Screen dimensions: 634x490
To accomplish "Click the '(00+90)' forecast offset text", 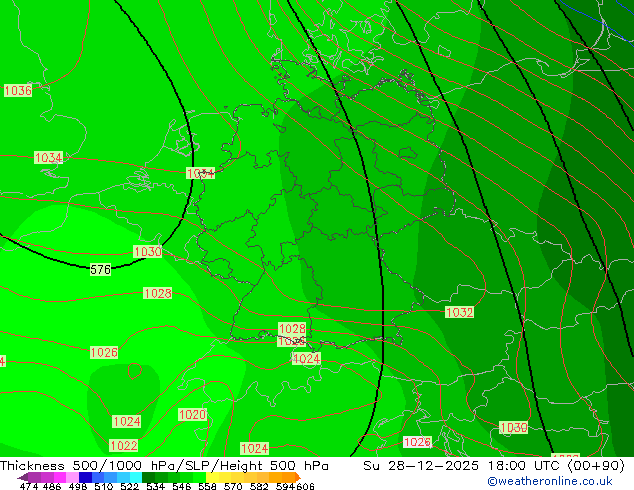I will coord(596,466).
